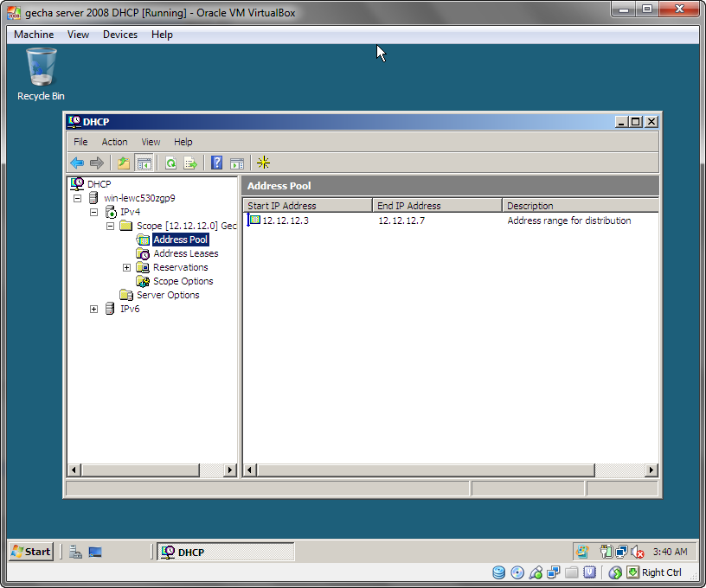
Task: Click the network tray icon
Action: [x=622, y=552]
